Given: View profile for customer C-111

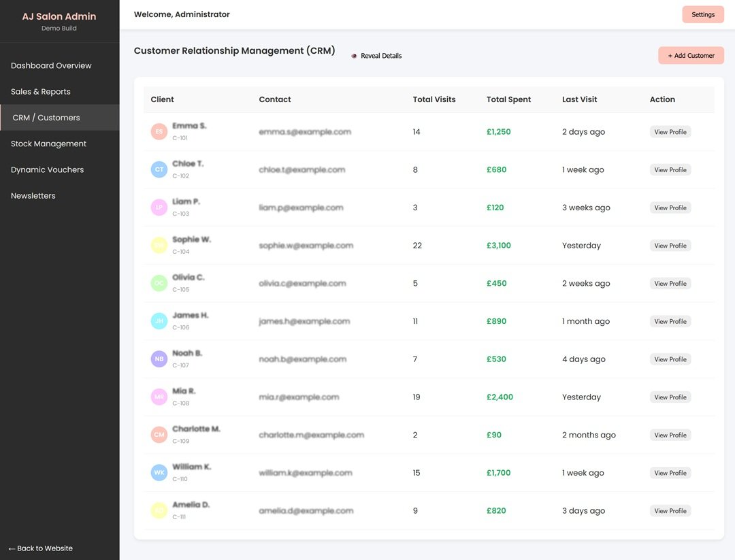Looking at the screenshot, I should 670,511.
